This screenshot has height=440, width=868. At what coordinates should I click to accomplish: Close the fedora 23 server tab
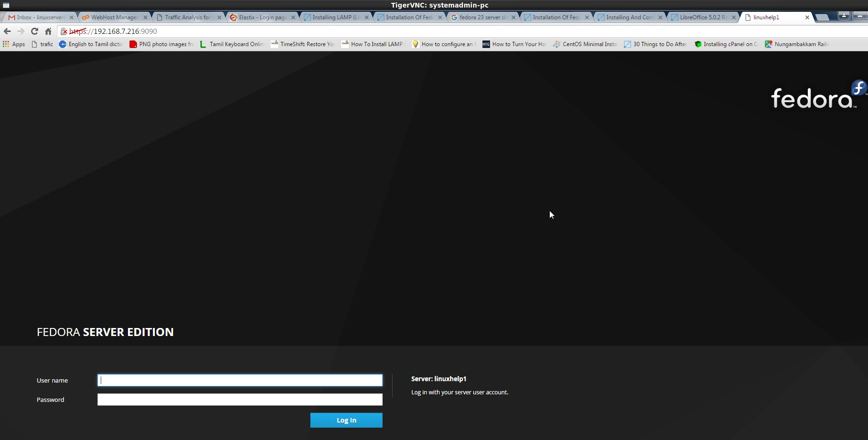click(514, 17)
